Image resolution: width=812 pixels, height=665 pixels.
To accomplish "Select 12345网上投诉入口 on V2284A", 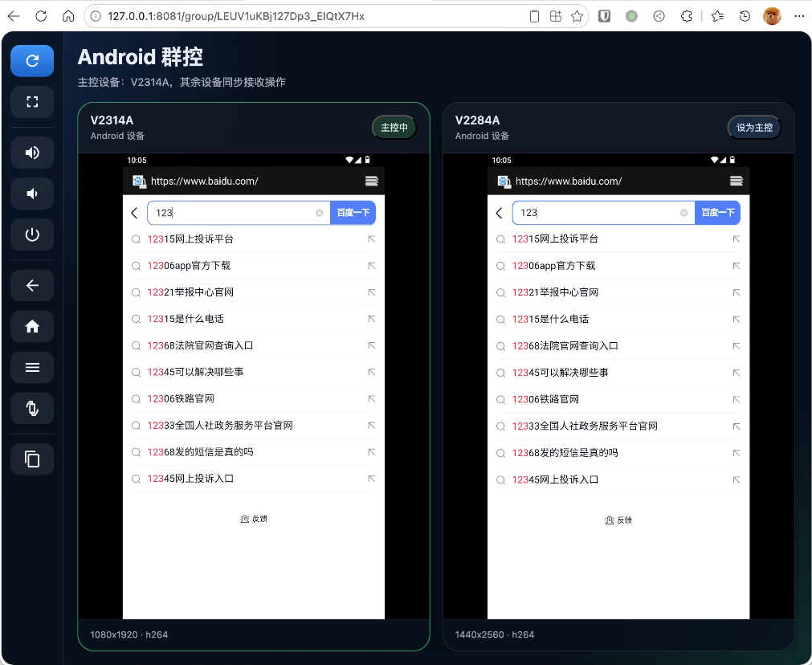I will pos(618,479).
